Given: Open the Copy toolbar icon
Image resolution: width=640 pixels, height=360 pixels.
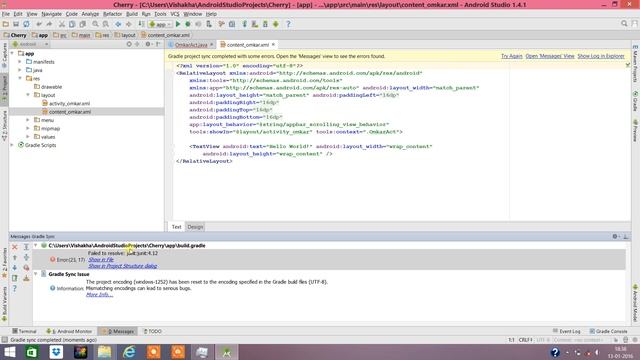Looking at the screenshot, I should 72,24.
